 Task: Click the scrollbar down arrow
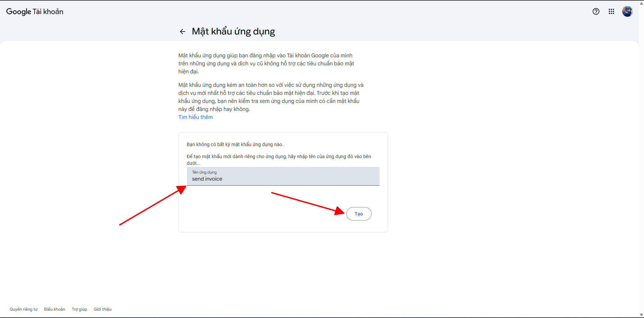pos(641,315)
